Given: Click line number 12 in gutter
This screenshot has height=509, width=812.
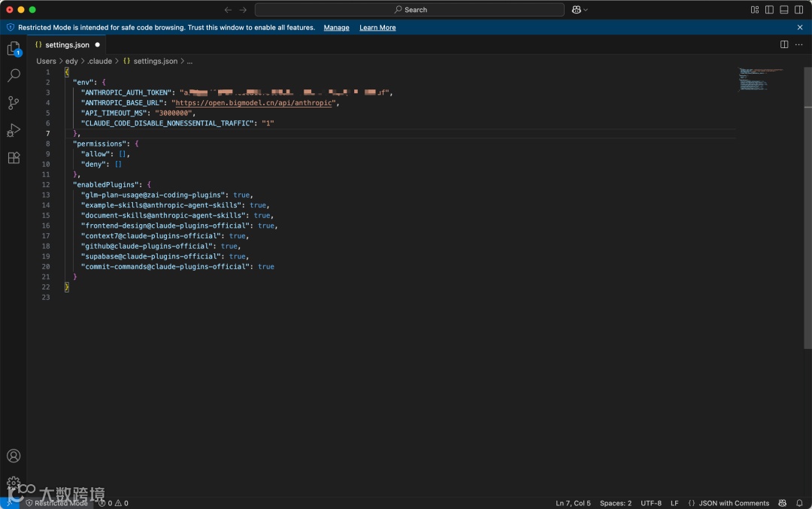Looking at the screenshot, I should (x=46, y=185).
